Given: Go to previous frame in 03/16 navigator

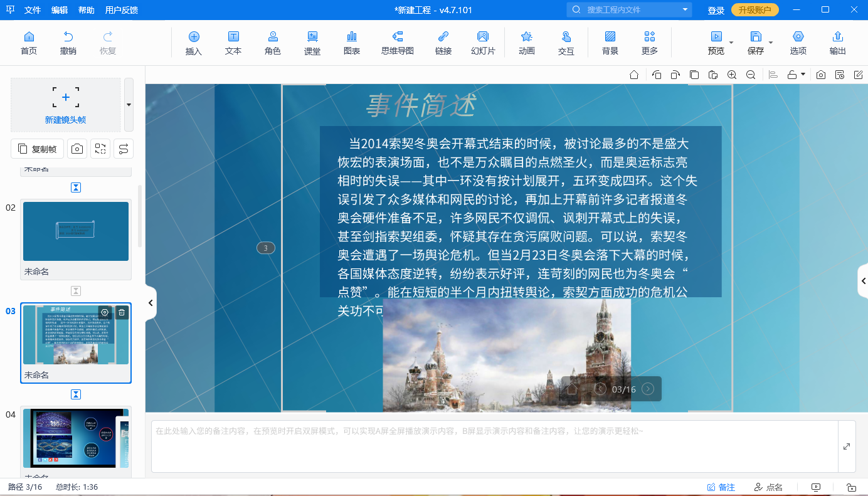Looking at the screenshot, I should (600, 389).
